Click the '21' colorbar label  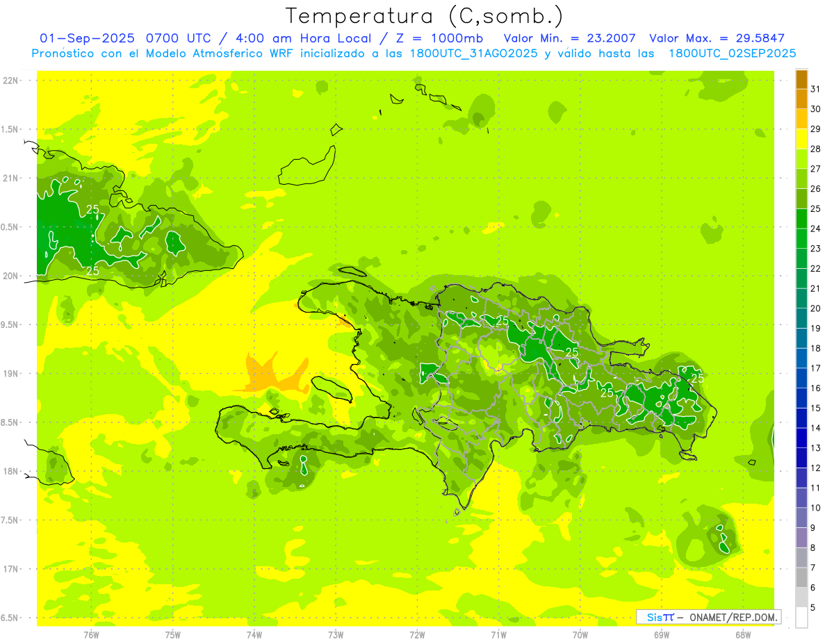[816, 288]
